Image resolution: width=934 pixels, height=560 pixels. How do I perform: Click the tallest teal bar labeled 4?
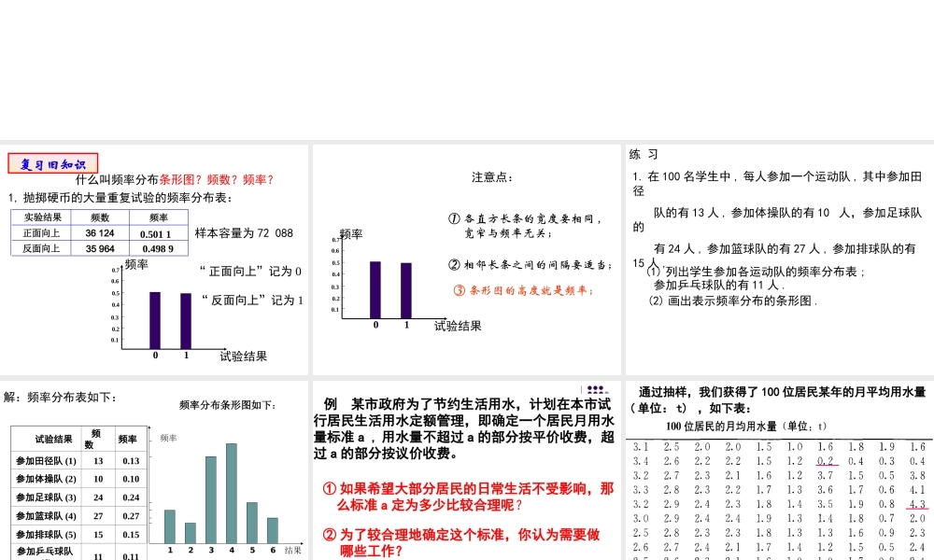tap(232, 494)
